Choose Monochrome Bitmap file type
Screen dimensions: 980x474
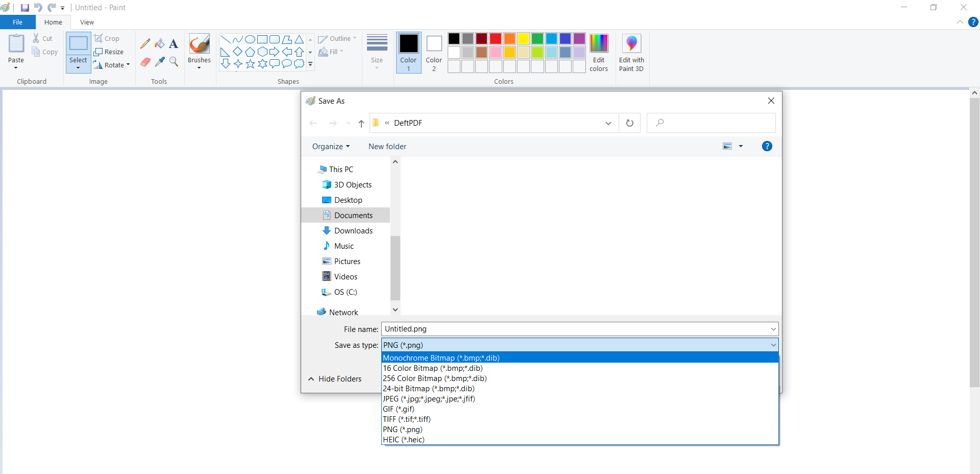pyautogui.click(x=580, y=358)
